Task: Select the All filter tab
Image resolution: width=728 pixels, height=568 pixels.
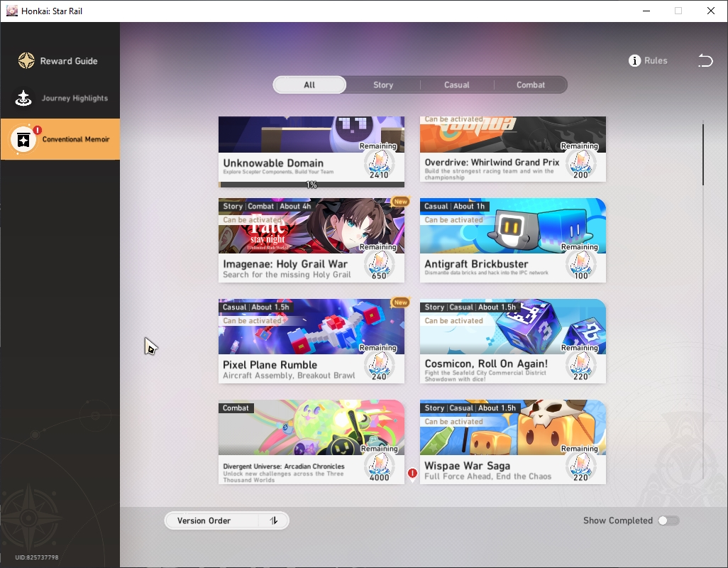Action: (309, 85)
